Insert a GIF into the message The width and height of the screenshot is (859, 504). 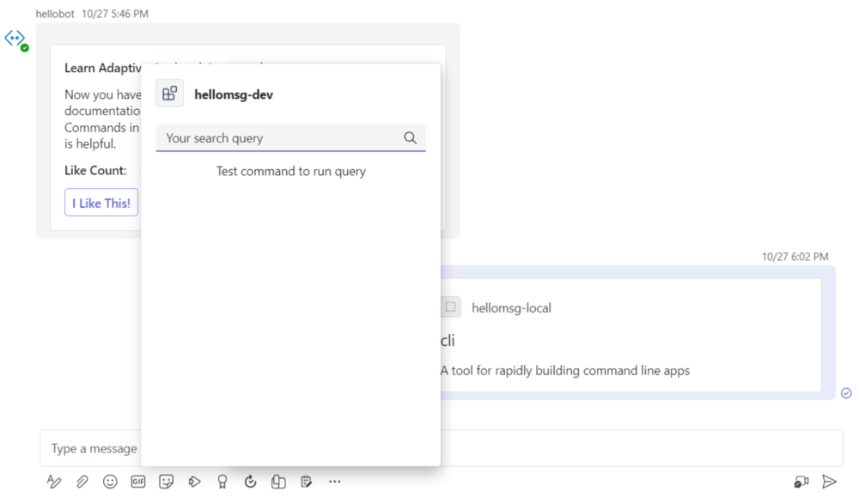[137, 482]
